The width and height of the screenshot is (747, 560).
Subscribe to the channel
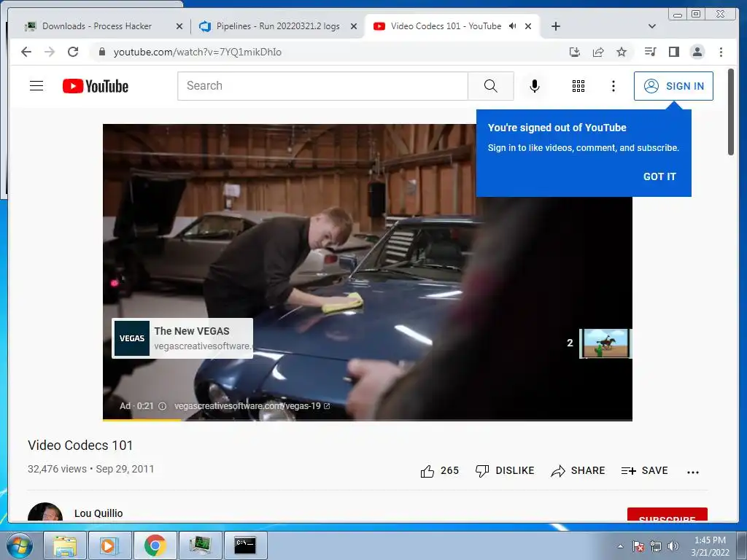coord(667,516)
